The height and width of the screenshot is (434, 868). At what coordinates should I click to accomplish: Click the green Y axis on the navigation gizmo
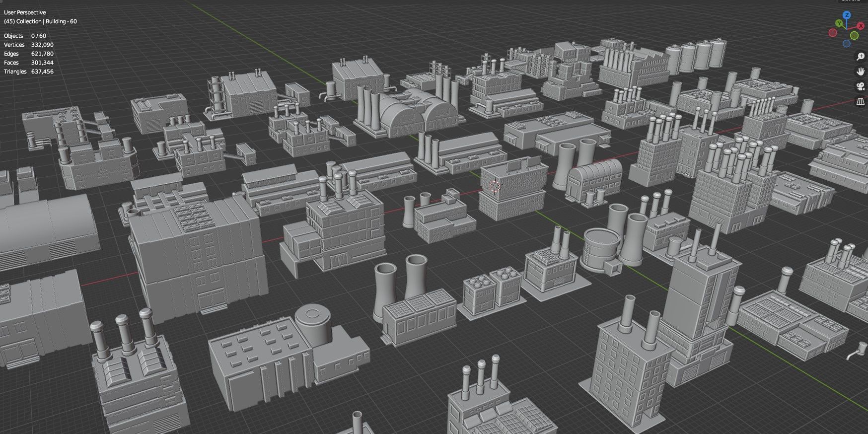[839, 23]
